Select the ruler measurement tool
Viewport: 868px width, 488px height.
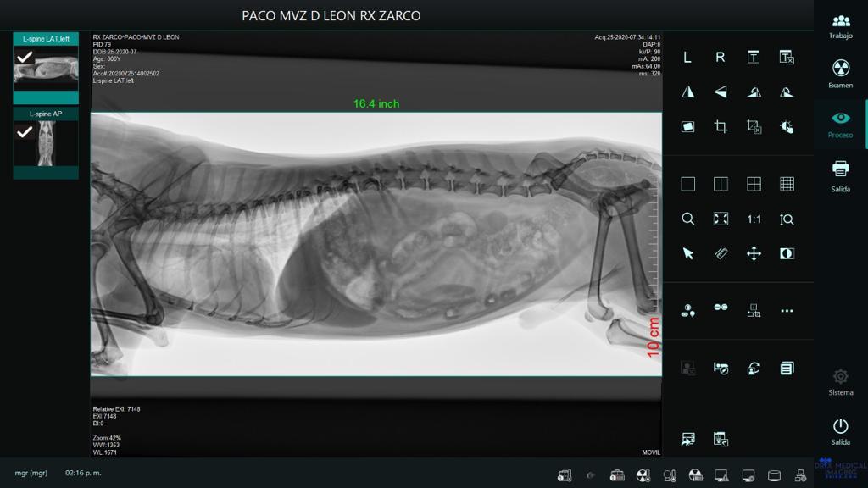(721, 253)
